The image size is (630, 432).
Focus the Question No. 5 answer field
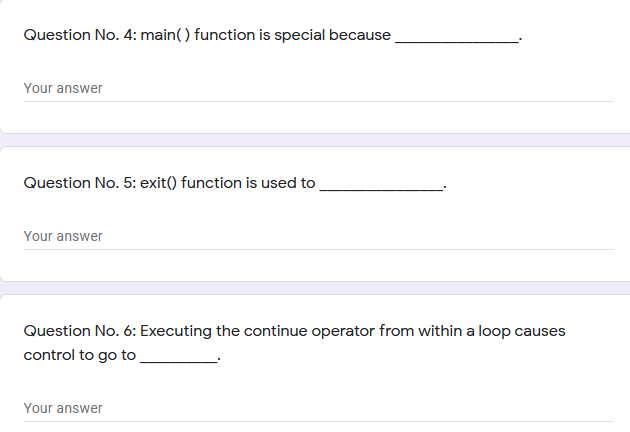point(318,237)
